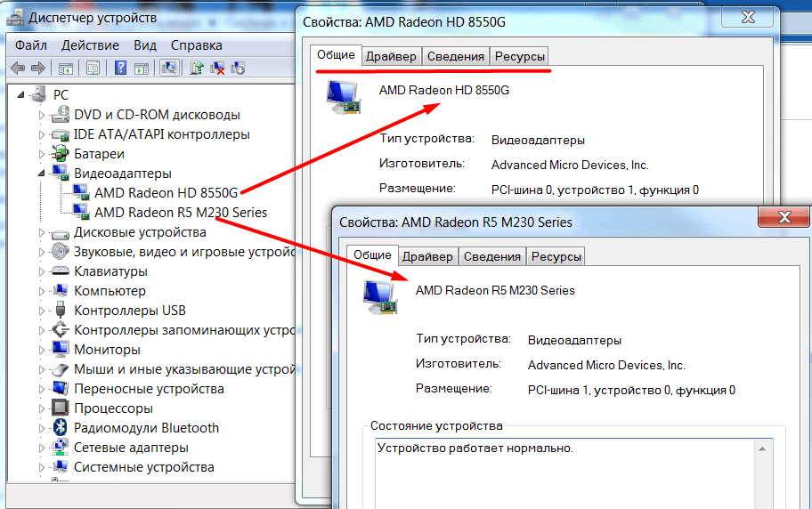This screenshot has height=509, width=812.
Task: Open the Вид menu
Action: point(145,45)
